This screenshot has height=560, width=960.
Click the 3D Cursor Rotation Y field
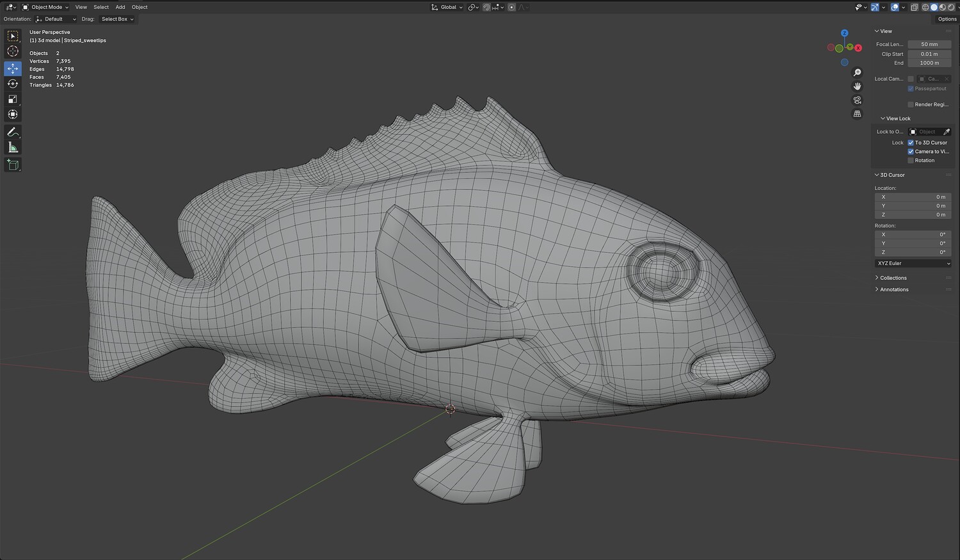[x=913, y=243]
